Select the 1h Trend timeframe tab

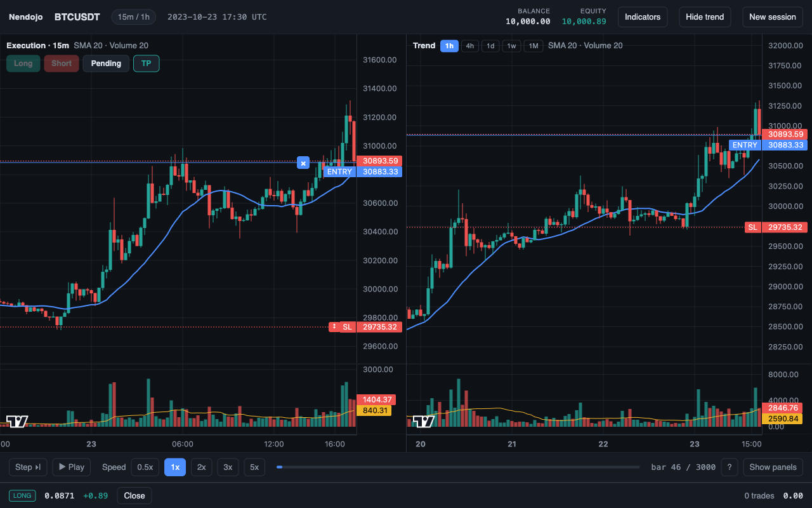click(x=449, y=46)
